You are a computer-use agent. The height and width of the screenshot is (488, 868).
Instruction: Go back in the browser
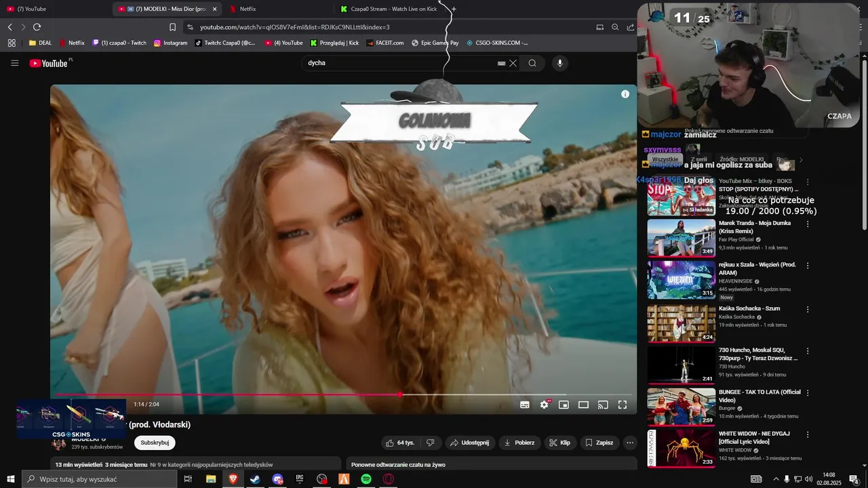9,27
